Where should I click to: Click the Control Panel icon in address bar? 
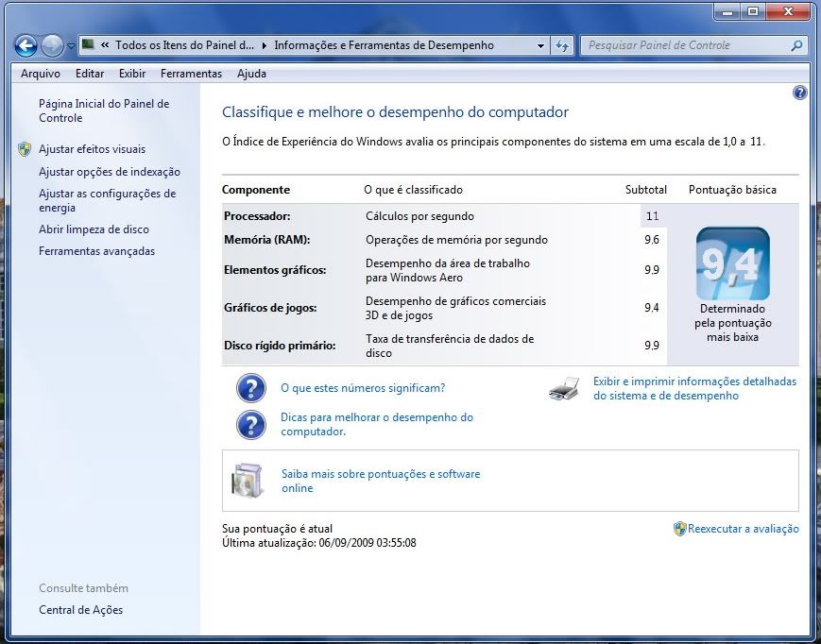coord(88,44)
